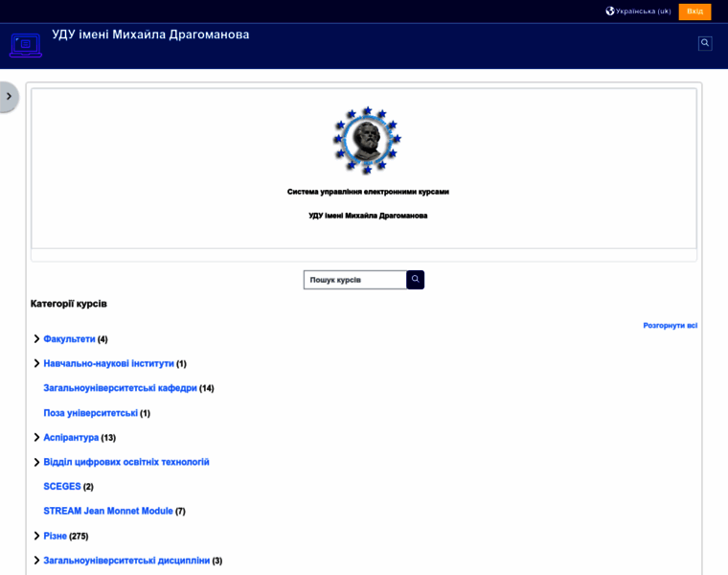Focus the Пошук курсів search field
This screenshot has height=575, width=728.
tap(355, 280)
